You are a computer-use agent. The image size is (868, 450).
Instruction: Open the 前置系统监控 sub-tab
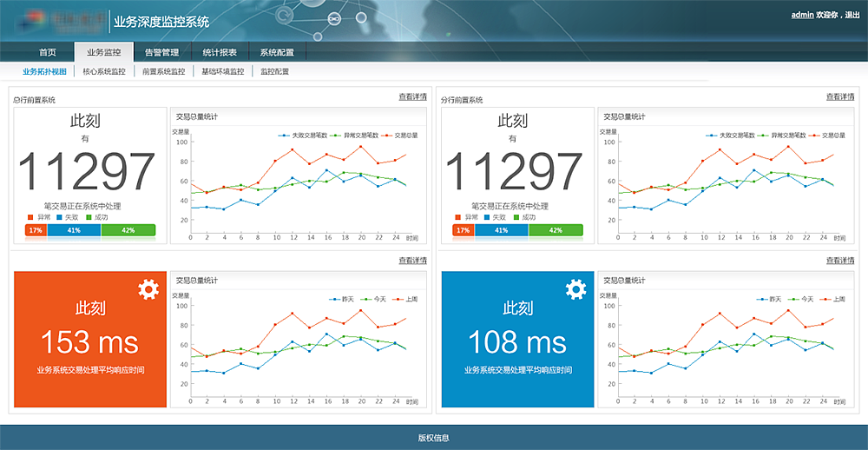163,71
